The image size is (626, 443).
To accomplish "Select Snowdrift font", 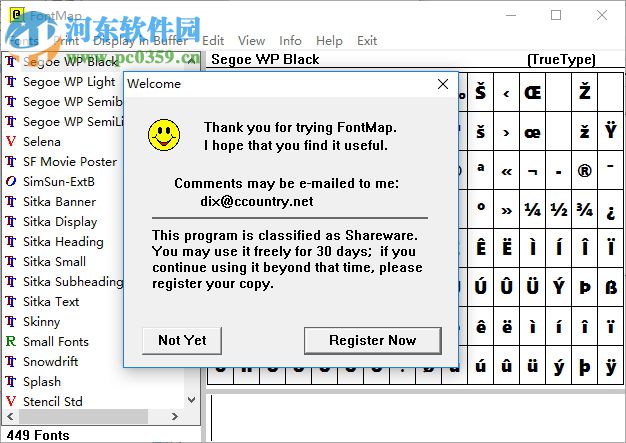I will (x=50, y=361).
